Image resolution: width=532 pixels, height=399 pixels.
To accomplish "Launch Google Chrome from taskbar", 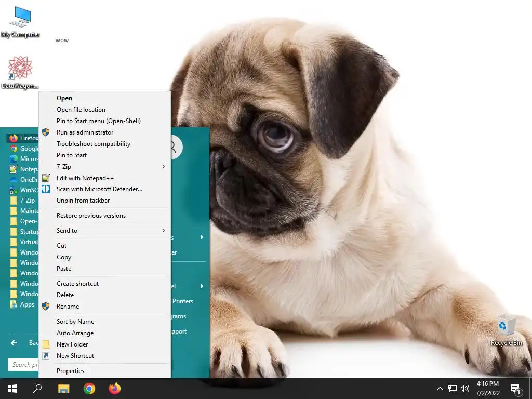I will point(89,389).
